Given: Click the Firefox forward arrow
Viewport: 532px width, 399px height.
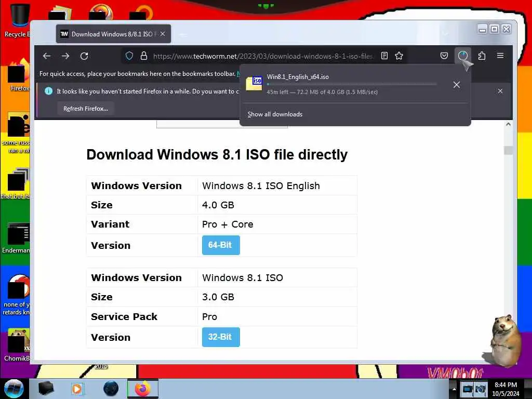Looking at the screenshot, I should tap(65, 56).
